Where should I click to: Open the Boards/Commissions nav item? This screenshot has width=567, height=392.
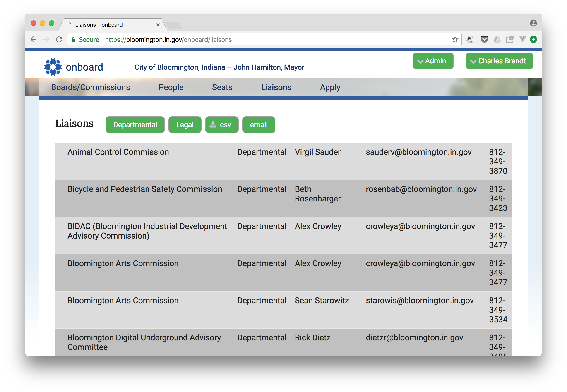(91, 87)
